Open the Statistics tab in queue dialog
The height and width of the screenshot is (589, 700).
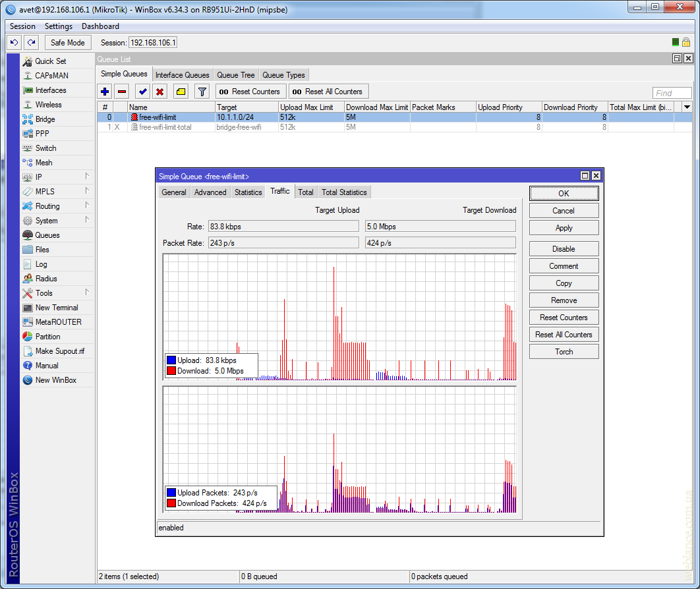(248, 192)
